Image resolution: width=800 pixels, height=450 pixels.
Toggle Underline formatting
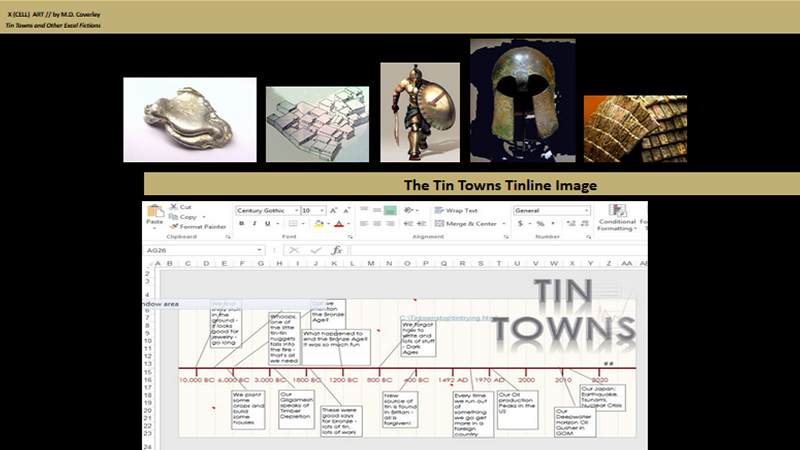tap(267, 223)
